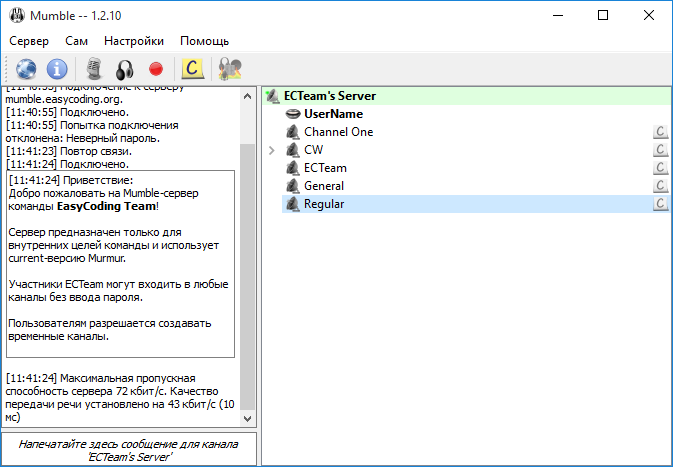Click the grayed users icon in toolbar
The image size is (673, 467).
pos(228,69)
